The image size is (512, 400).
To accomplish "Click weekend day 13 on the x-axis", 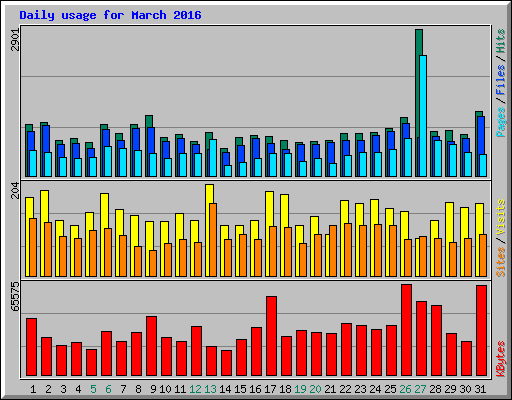I will (210, 389).
